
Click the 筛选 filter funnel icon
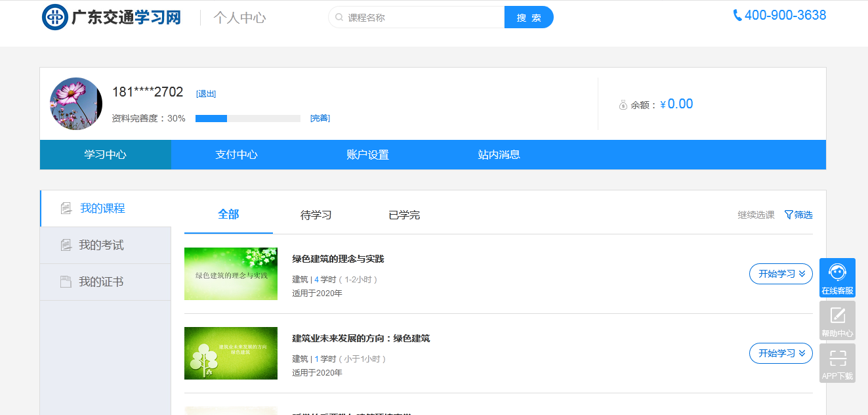[789, 215]
